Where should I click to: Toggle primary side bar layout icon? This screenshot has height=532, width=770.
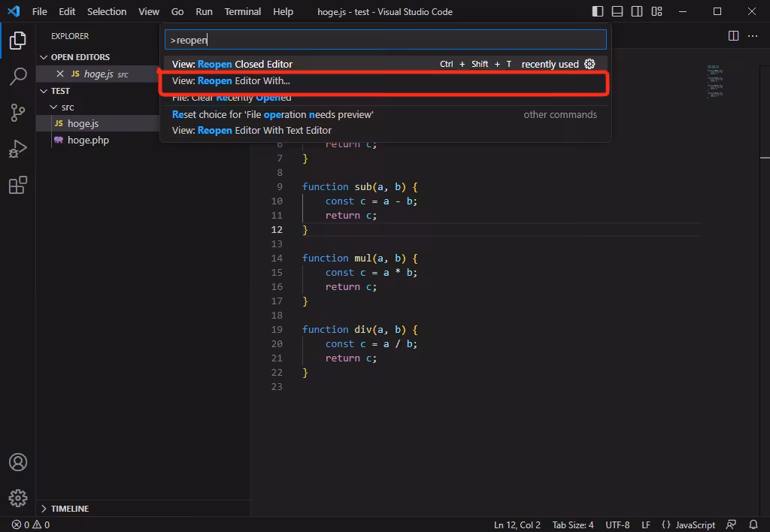coord(598,11)
